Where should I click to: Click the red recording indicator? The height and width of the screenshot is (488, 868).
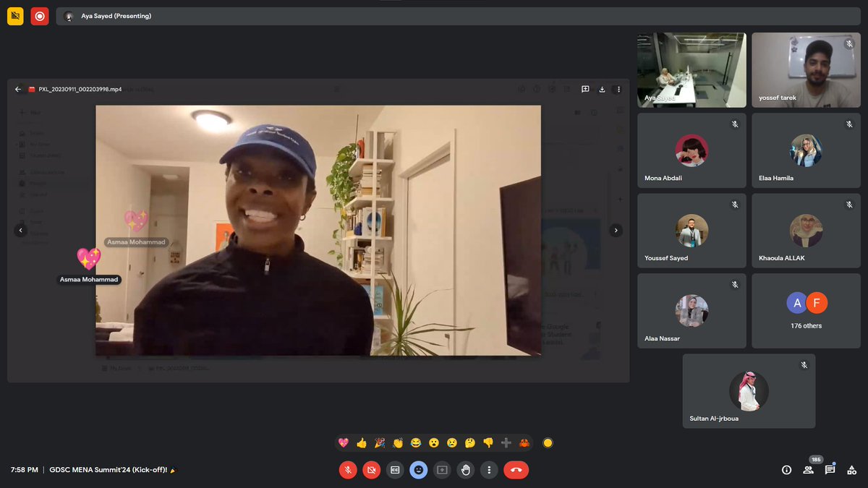[x=40, y=16]
